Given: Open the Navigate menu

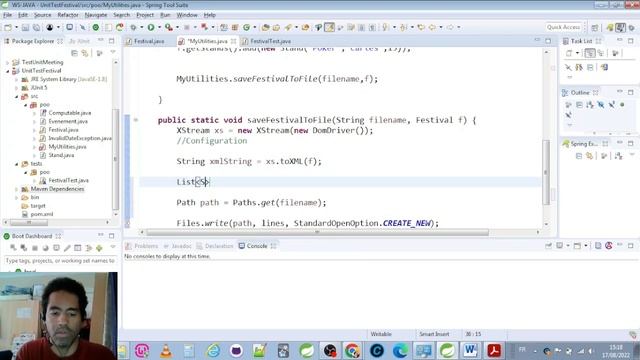Looking at the screenshot, I should point(96,15).
